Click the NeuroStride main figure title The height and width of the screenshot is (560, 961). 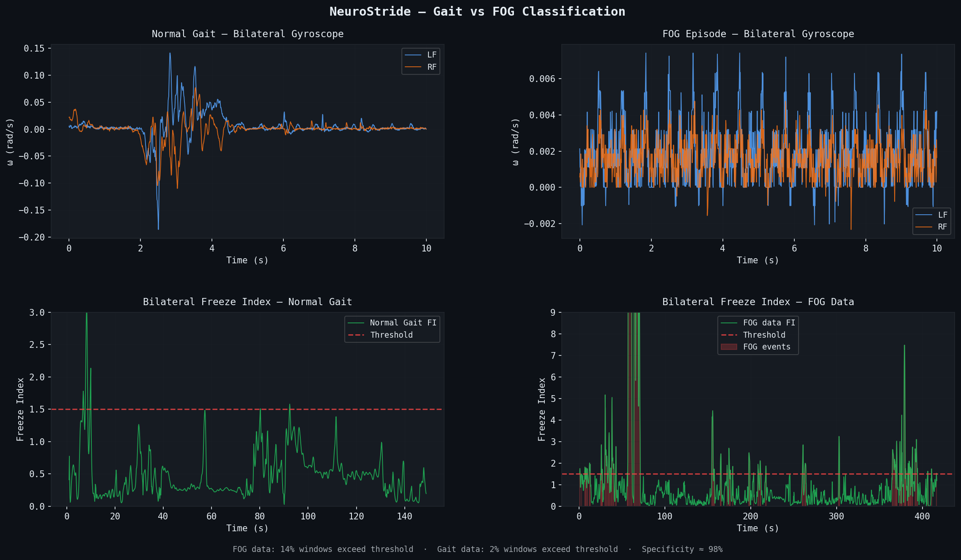[x=477, y=12]
